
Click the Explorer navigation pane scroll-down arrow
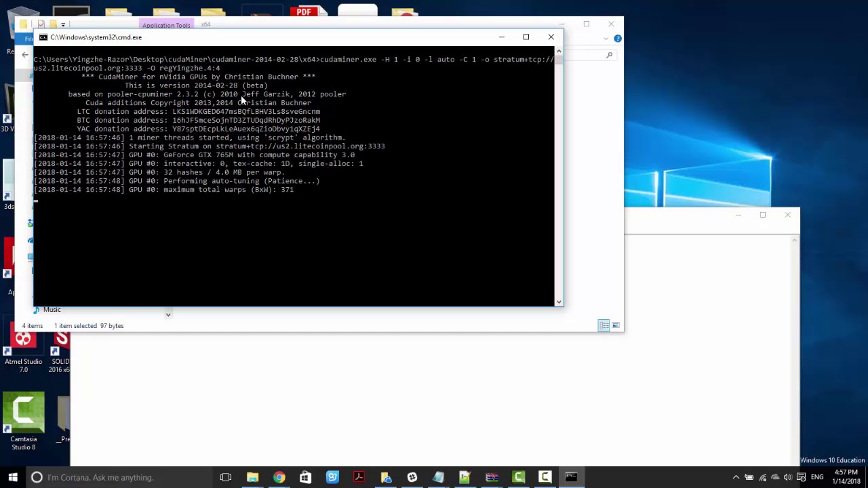tap(168, 314)
